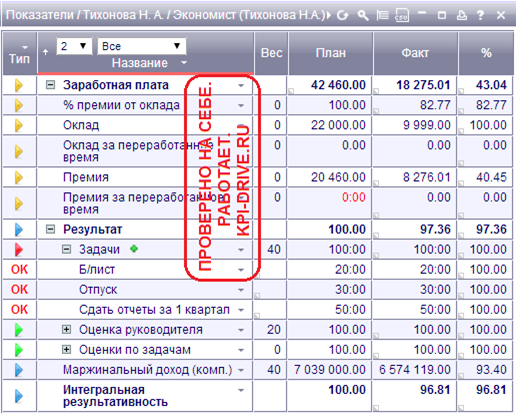
Task: Open row menu arrow for Маржинальный доход
Action: pyautogui.click(x=241, y=370)
